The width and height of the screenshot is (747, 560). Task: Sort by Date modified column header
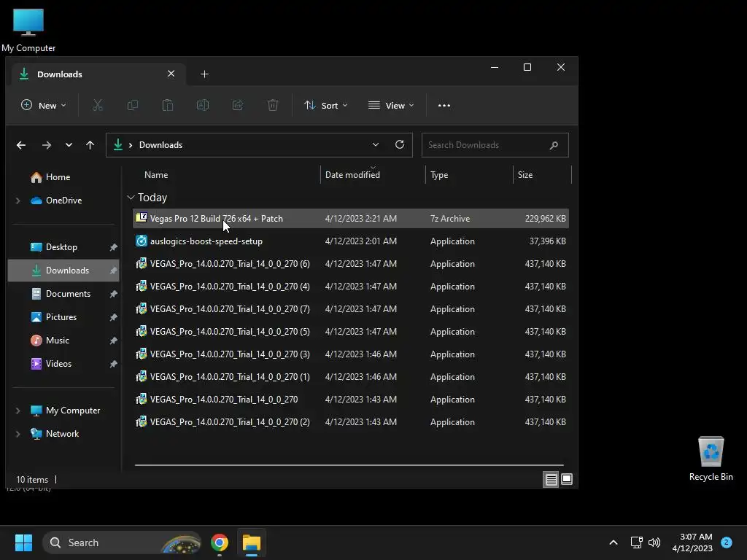click(352, 175)
